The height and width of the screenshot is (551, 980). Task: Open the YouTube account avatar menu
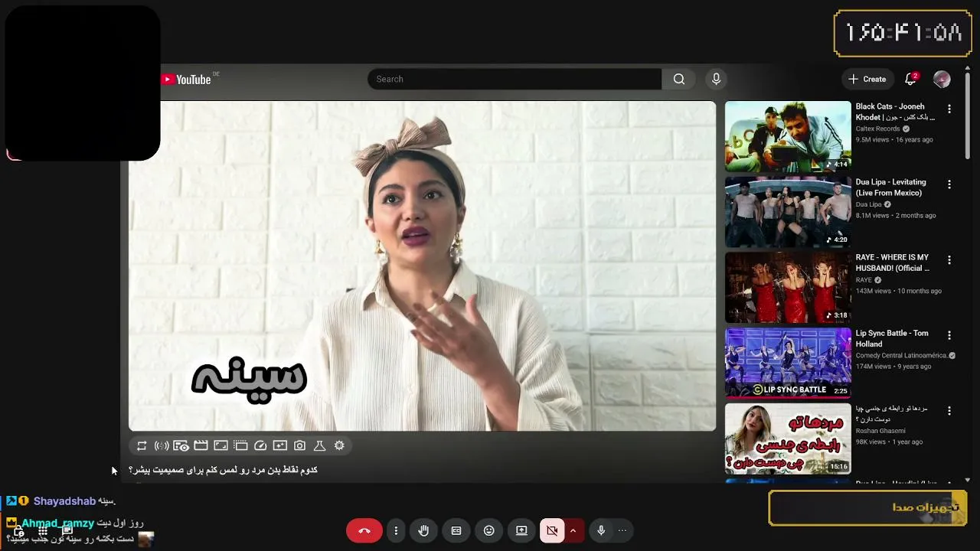(x=942, y=79)
